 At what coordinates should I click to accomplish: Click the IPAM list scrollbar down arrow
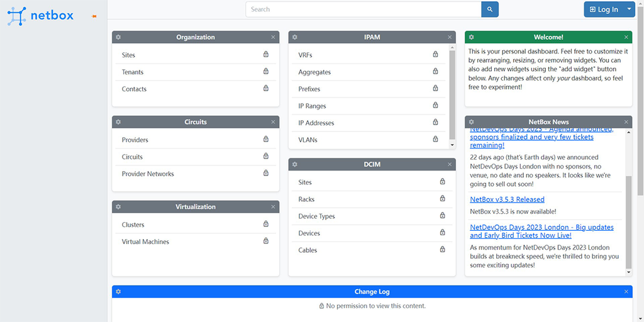pyautogui.click(x=452, y=145)
